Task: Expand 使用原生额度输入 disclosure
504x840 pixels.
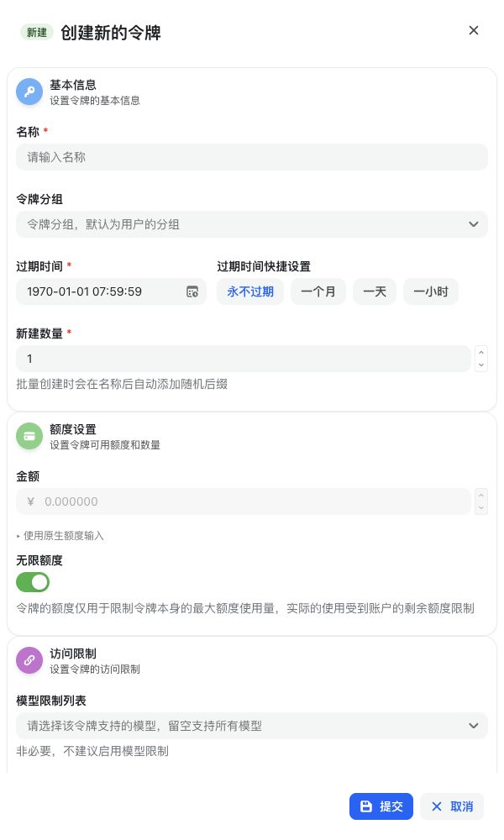Action: tap(60, 536)
